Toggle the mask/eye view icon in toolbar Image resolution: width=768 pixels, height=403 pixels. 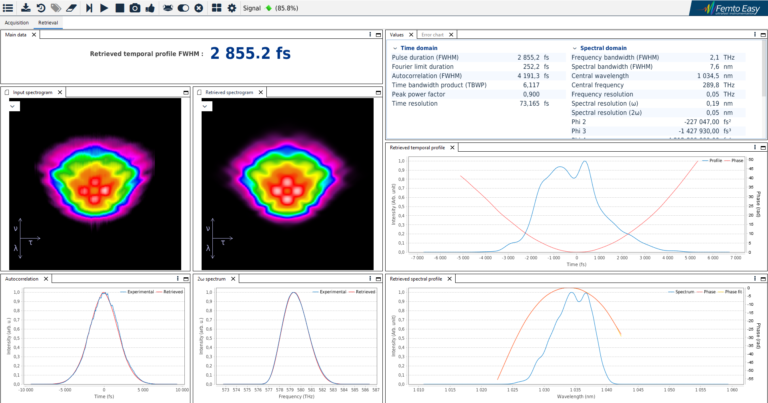pos(167,8)
